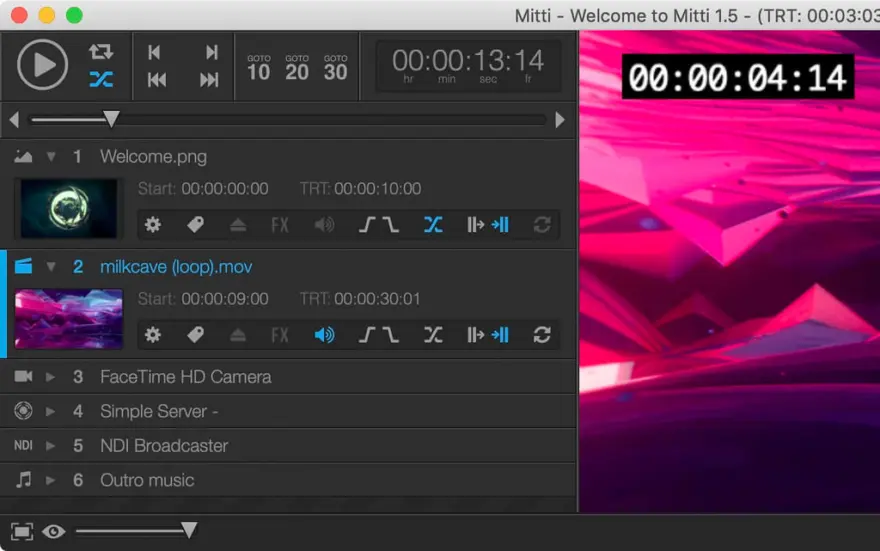The width and height of the screenshot is (880, 551).
Task: Nudge the playhead left with the arrow
Action: pyautogui.click(x=15, y=120)
